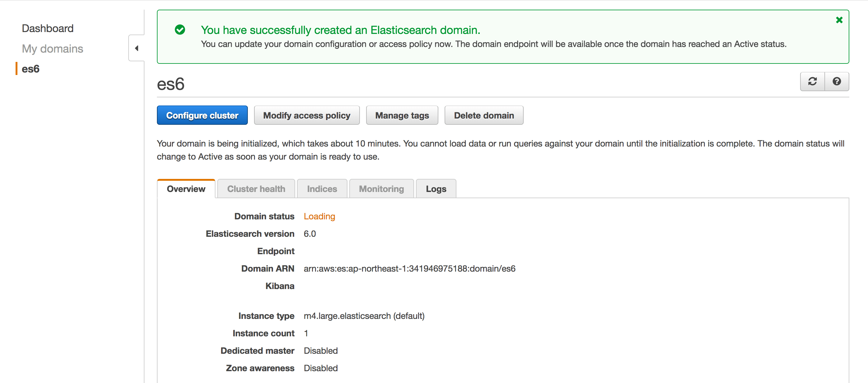
Task: Click the green success checkmark icon
Action: [180, 30]
